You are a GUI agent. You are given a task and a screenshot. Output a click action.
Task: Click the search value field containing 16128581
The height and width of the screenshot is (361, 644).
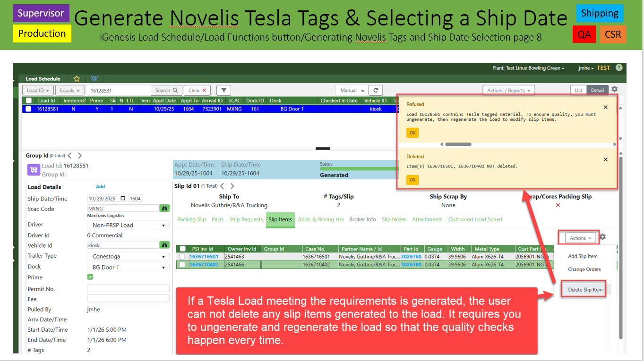[118, 90]
